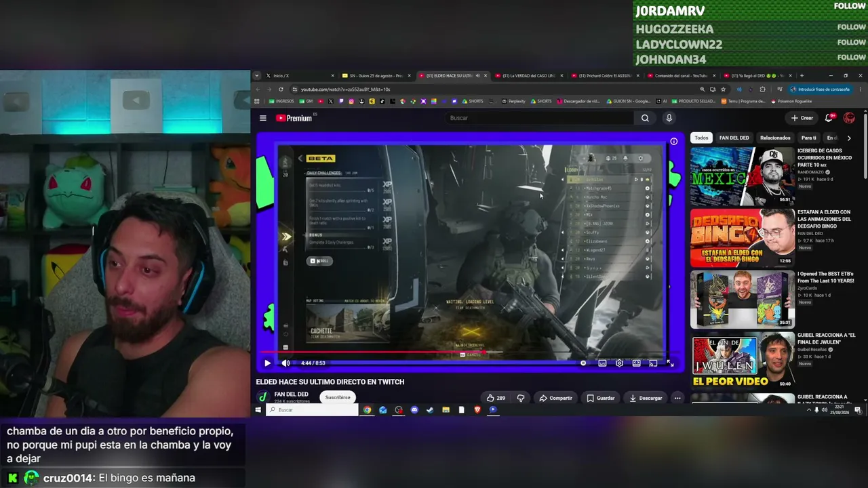Open the Windows Start menu

pyautogui.click(x=258, y=410)
